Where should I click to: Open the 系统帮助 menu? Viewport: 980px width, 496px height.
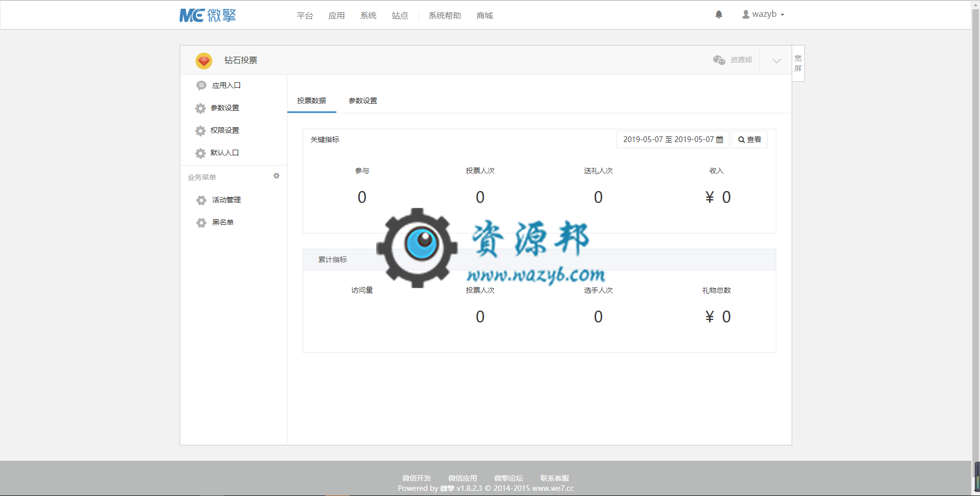445,16
